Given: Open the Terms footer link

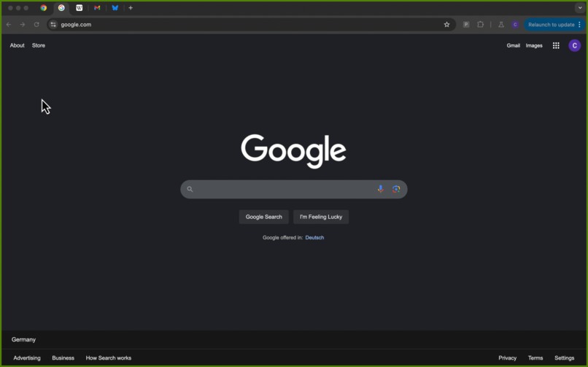Looking at the screenshot, I should tap(535, 358).
